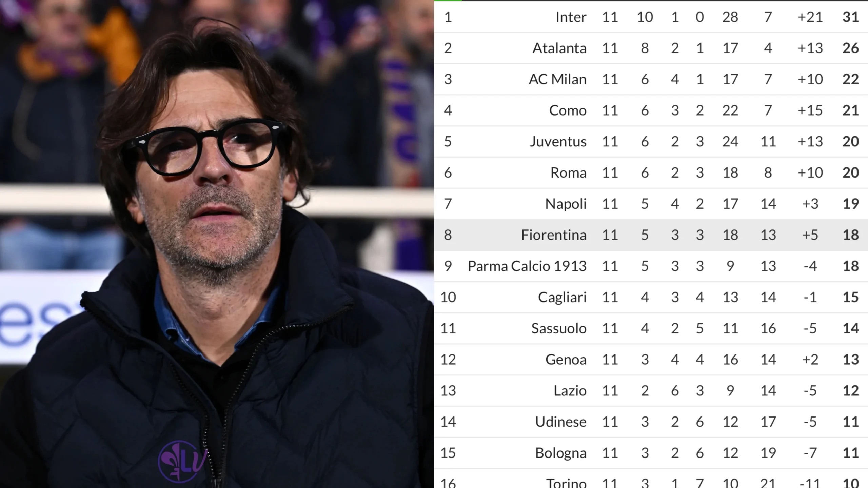Click Inter's 31 points total
868x488 pixels.
pos(850,17)
